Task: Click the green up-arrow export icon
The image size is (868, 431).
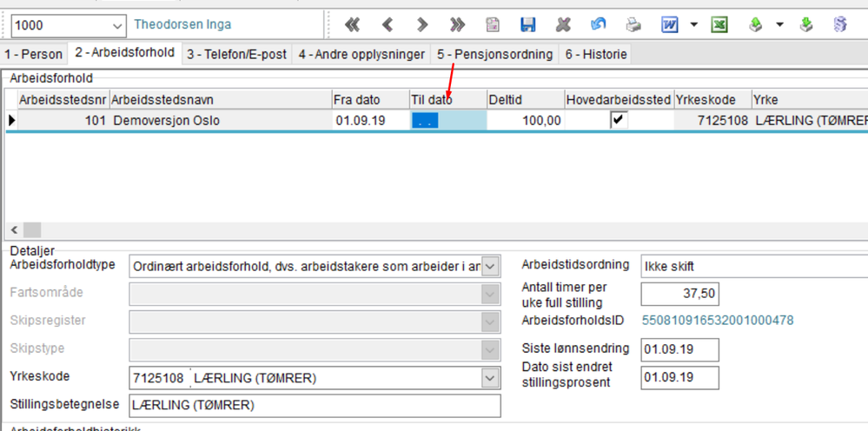Action: tap(756, 24)
